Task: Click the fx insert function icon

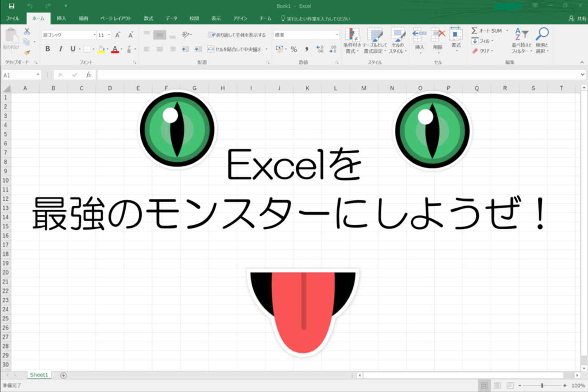Action: 89,75
